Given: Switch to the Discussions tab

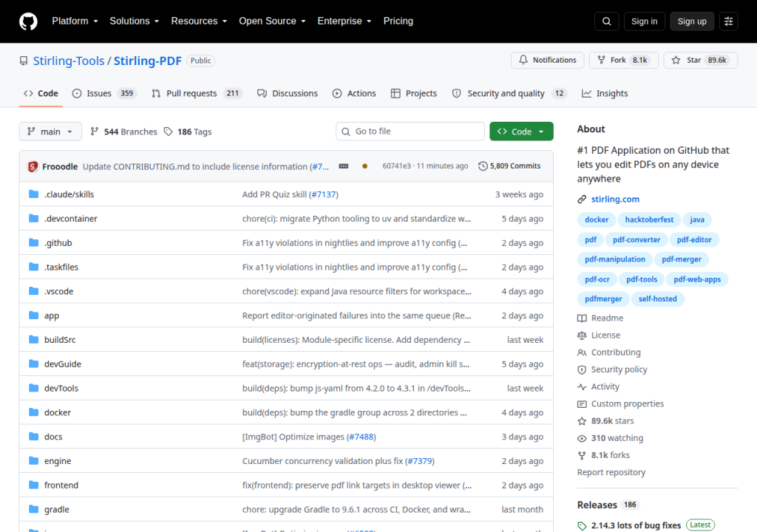Looking at the screenshot, I should (288, 93).
